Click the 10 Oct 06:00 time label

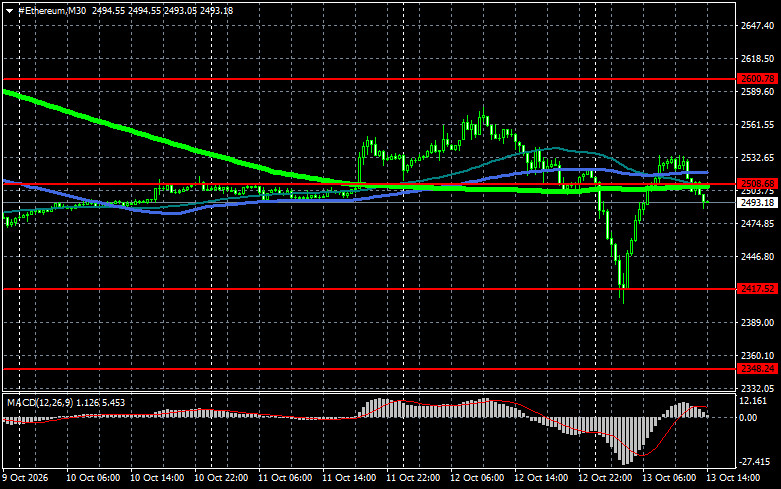pos(93,478)
